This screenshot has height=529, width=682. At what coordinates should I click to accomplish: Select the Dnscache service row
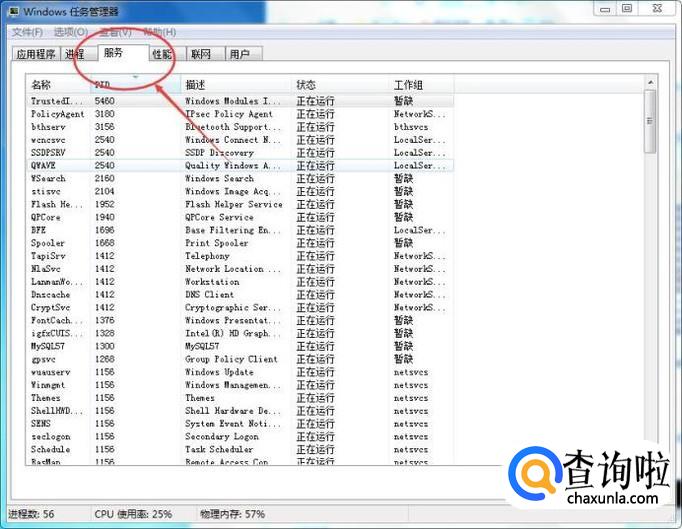240,295
